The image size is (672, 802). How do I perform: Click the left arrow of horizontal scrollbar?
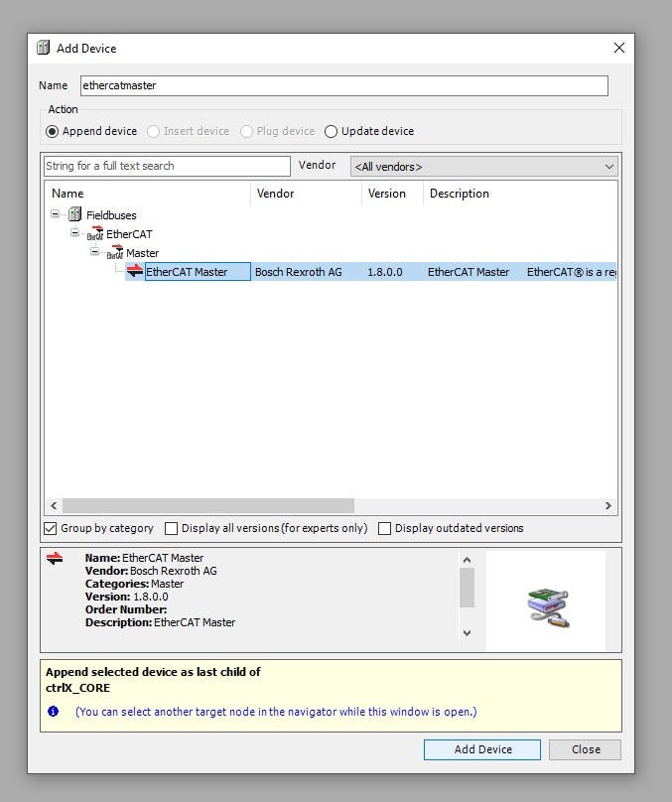[x=54, y=505]
